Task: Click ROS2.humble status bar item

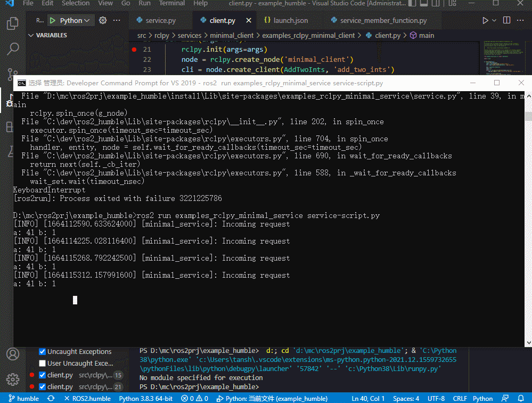Action: pyautogui.click(x=87, y=398)
